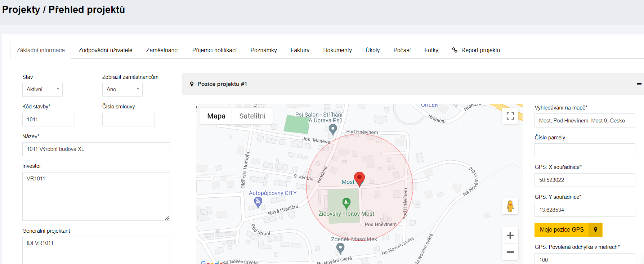644x264 pixels.
Task: Open the Report projektu link
Action: 480,50
